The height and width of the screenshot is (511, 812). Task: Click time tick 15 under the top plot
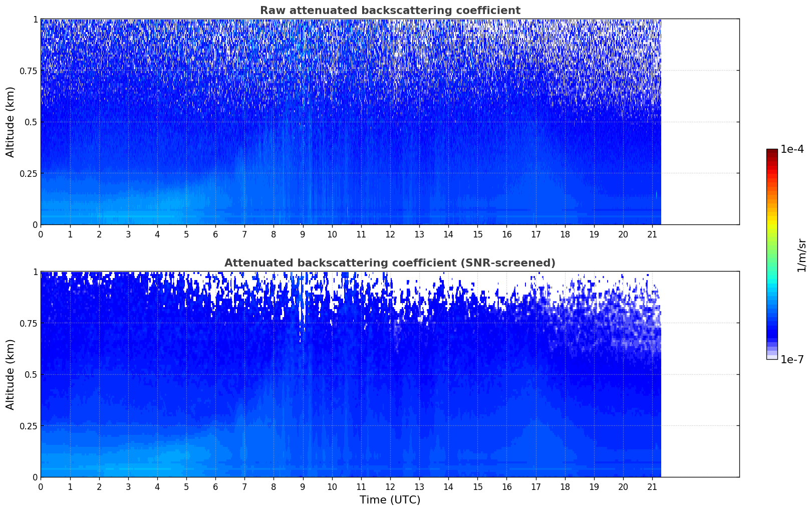(477, 234)
